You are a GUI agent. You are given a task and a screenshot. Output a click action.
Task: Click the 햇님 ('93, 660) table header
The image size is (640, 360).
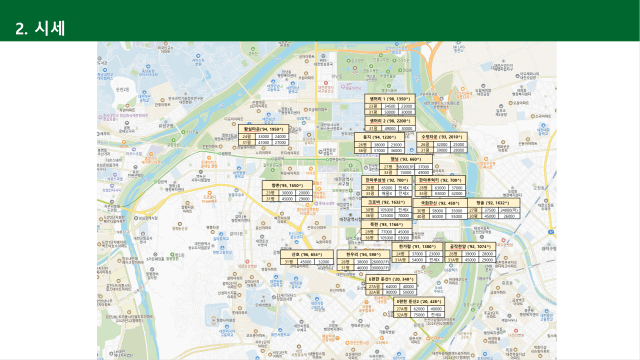[405, 159]
